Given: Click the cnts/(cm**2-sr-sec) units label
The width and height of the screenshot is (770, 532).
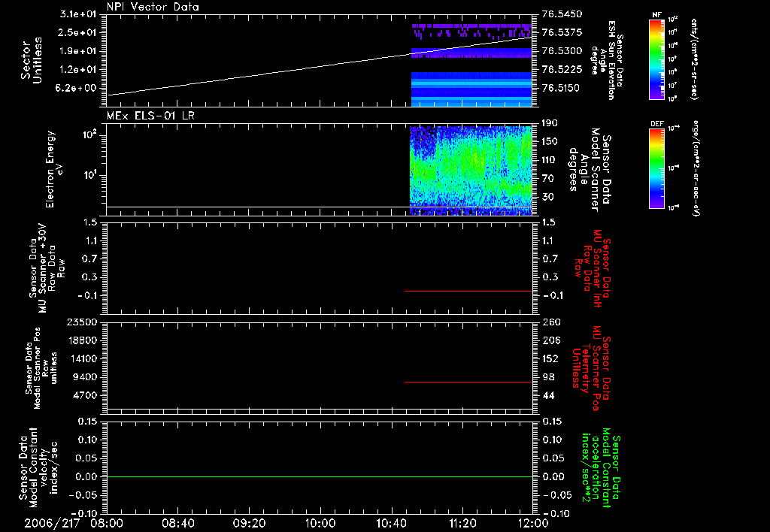Looking at the screenshot, I should (x=694, y=59).
